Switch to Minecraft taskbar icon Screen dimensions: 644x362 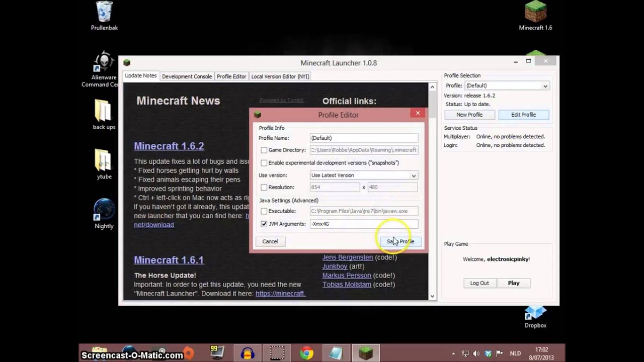coord(366,353)
